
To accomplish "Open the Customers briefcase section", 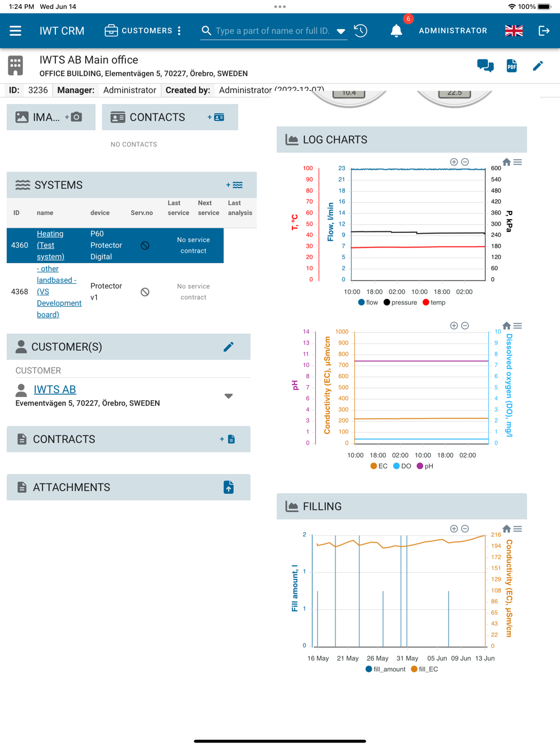I will click(138, 31).
